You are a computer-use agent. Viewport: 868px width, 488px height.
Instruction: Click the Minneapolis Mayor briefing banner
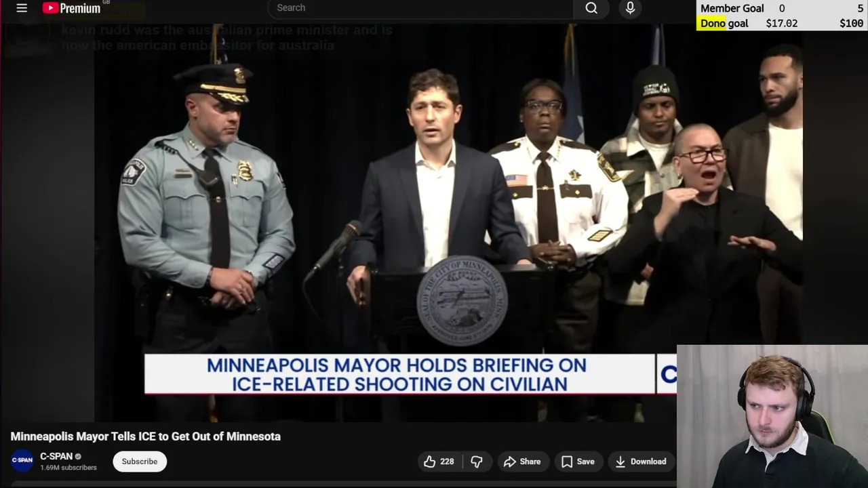(x=400, y=374)
